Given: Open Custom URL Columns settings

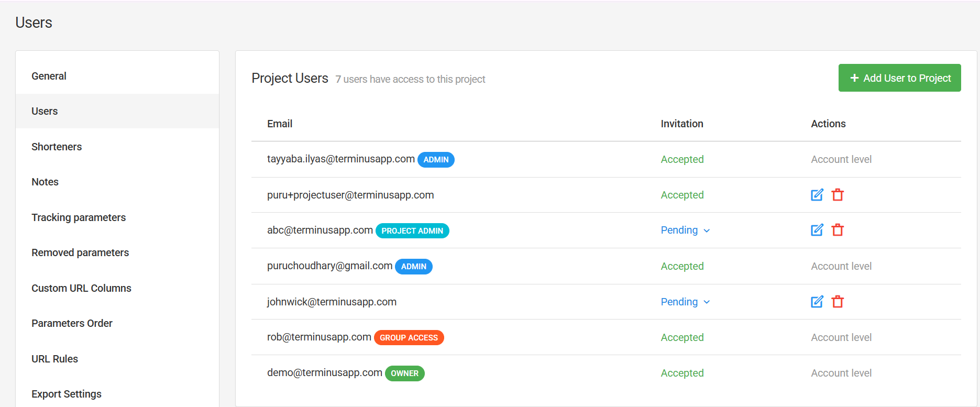Looking at the screenshot, I should [117, 288].
